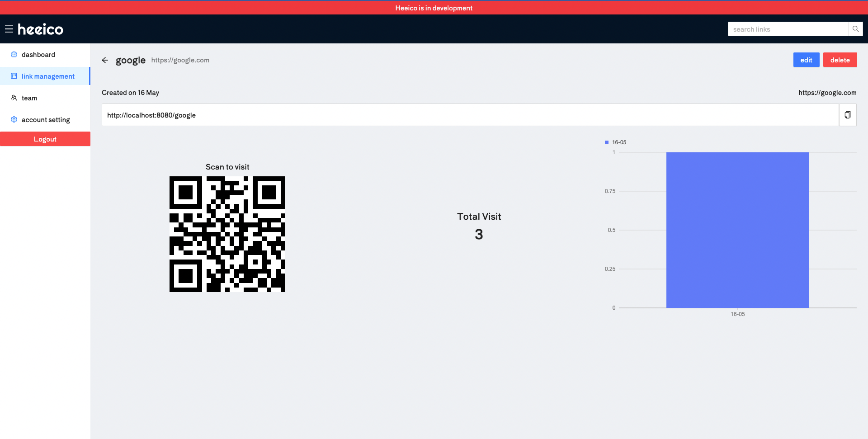Click the QR code image
The height and width of the screenshot is (439, 868).
[227, 234]
